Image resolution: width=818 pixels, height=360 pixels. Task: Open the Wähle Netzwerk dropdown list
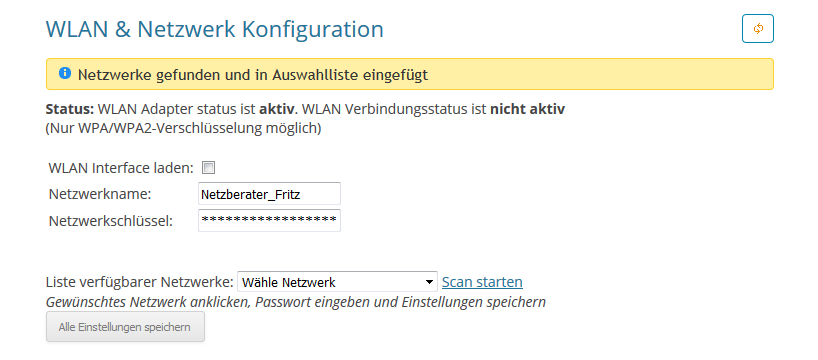(338, 282)
